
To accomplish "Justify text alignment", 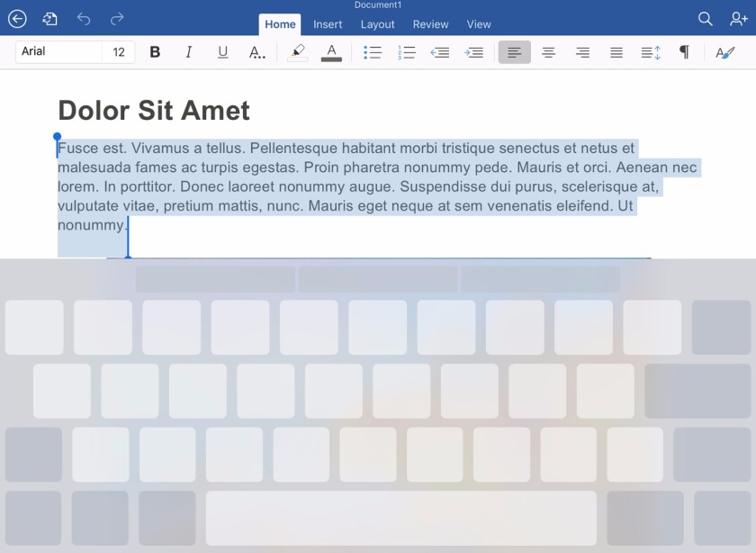I will tap(616, 52).
